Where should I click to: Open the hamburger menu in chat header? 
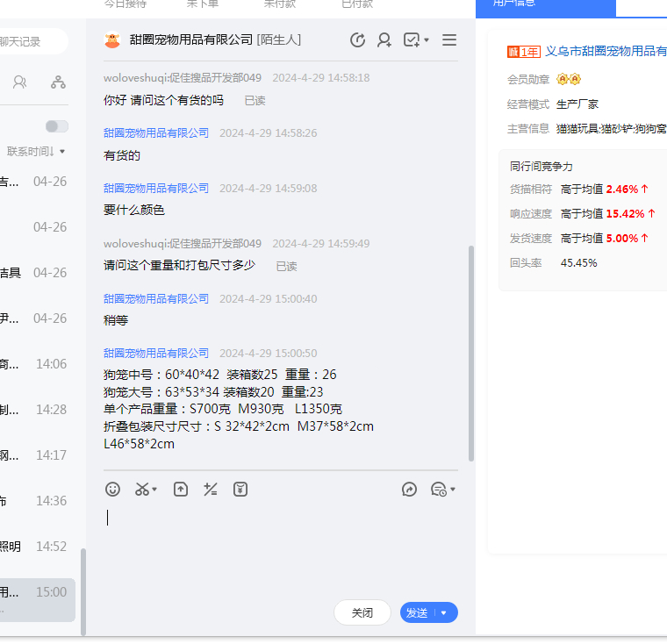449,40
